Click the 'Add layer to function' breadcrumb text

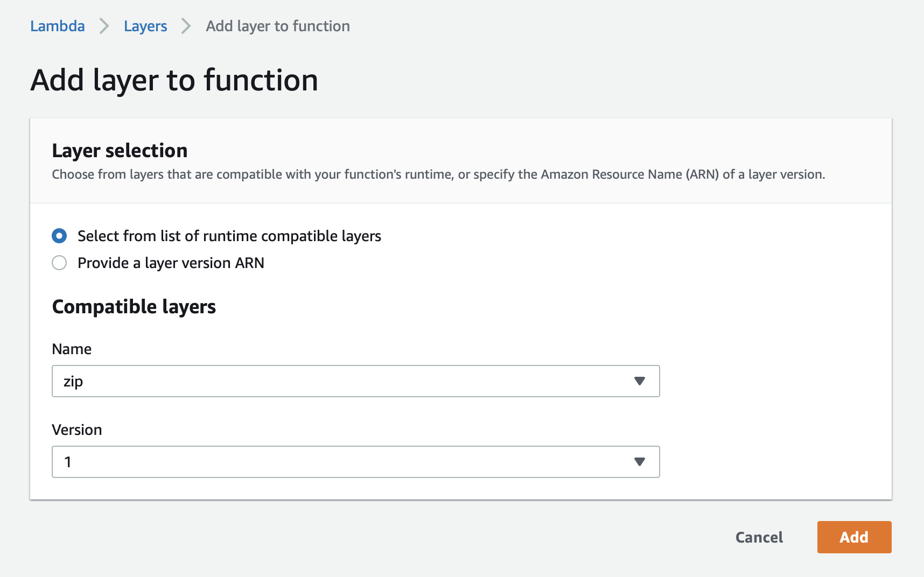click(x=278, y=26)
